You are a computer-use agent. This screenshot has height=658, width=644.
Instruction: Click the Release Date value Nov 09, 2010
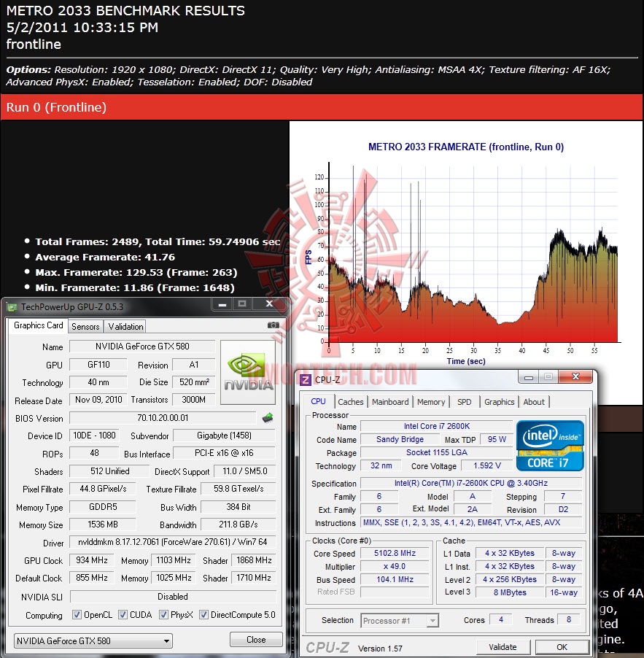[98, 400]
